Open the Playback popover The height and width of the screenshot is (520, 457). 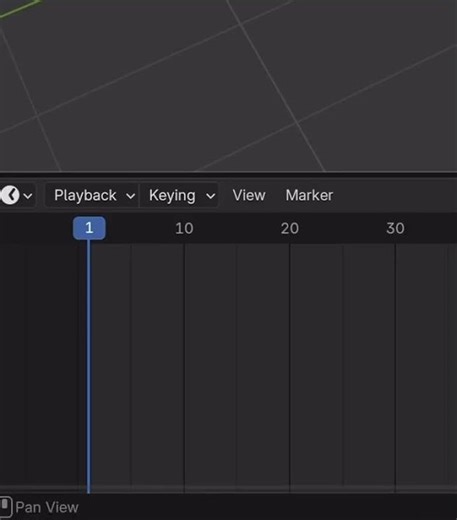(92, 195)
